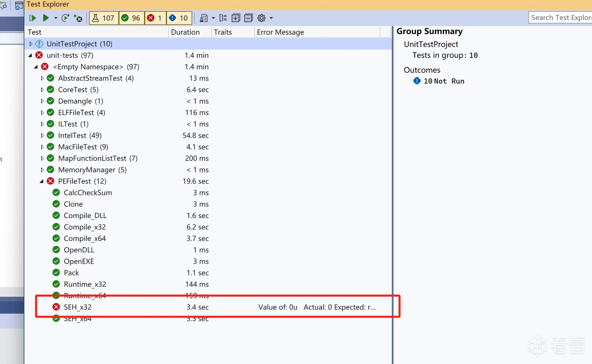
Task: Open the settings gear dropdown arrow
Action: [271, 18]
